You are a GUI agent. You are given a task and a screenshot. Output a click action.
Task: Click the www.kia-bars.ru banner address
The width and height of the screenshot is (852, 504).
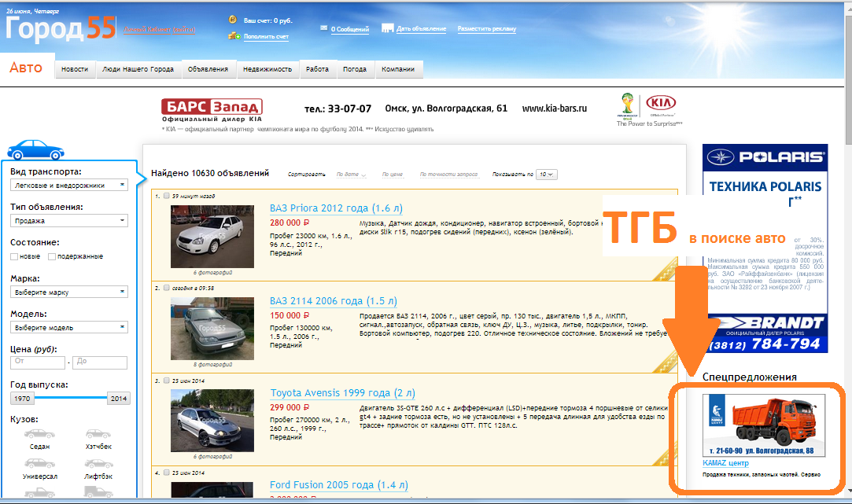(x=555, y=109)
